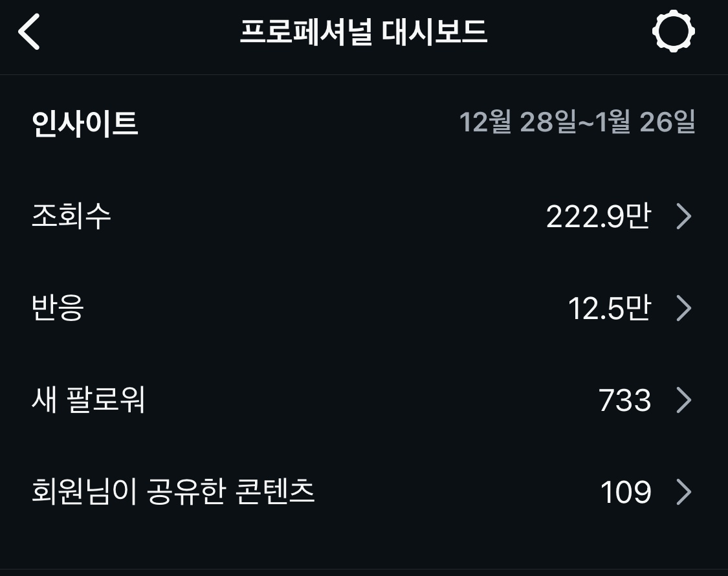728x576 pixels.
Task: Open the 회원님이 공유한 콘텐츠 label
Action: click(x=173, y=492)
